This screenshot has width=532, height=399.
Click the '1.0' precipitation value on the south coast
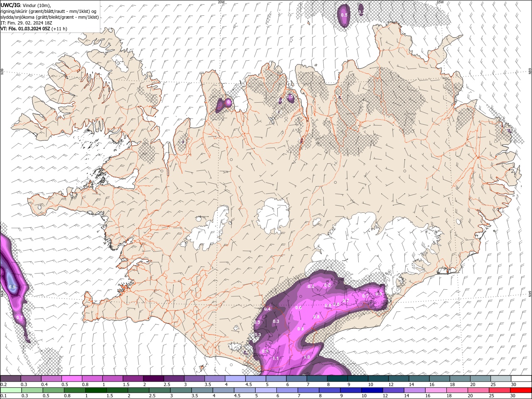point(307,357)
